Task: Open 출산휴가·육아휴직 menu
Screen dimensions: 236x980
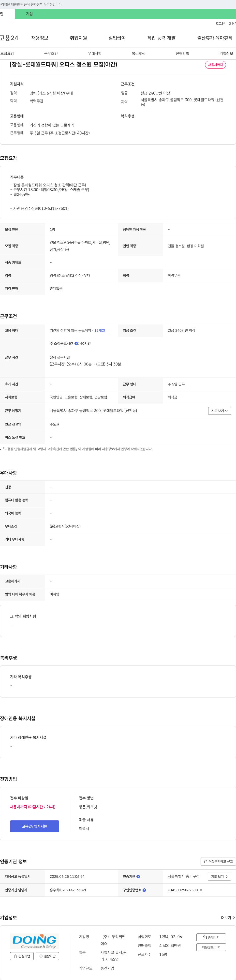Action: [x=215, y=38]
